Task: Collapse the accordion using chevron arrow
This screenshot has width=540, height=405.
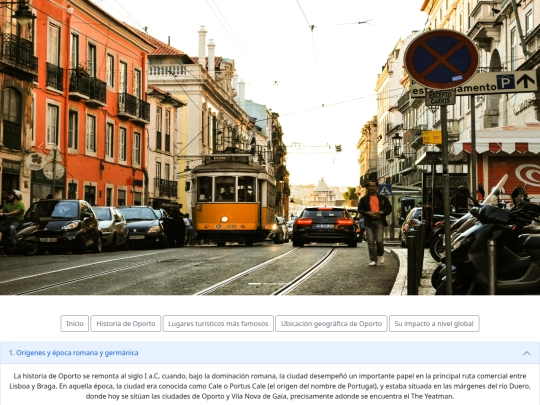Action: [527, 353]
